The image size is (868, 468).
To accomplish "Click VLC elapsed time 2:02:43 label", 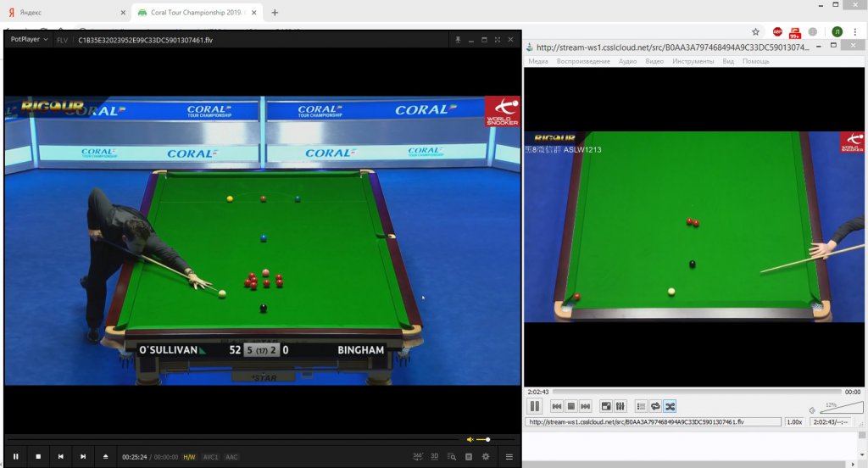I will 538,392.
